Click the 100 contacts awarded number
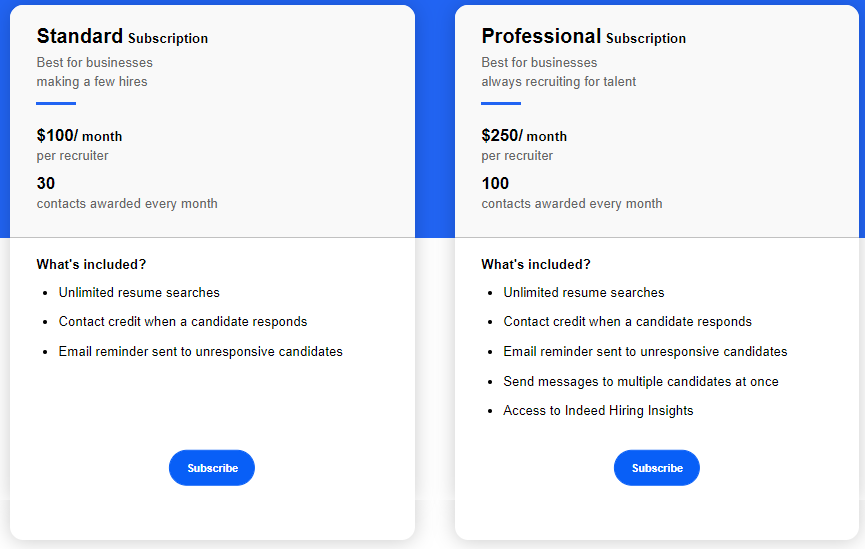 point(495,183)
